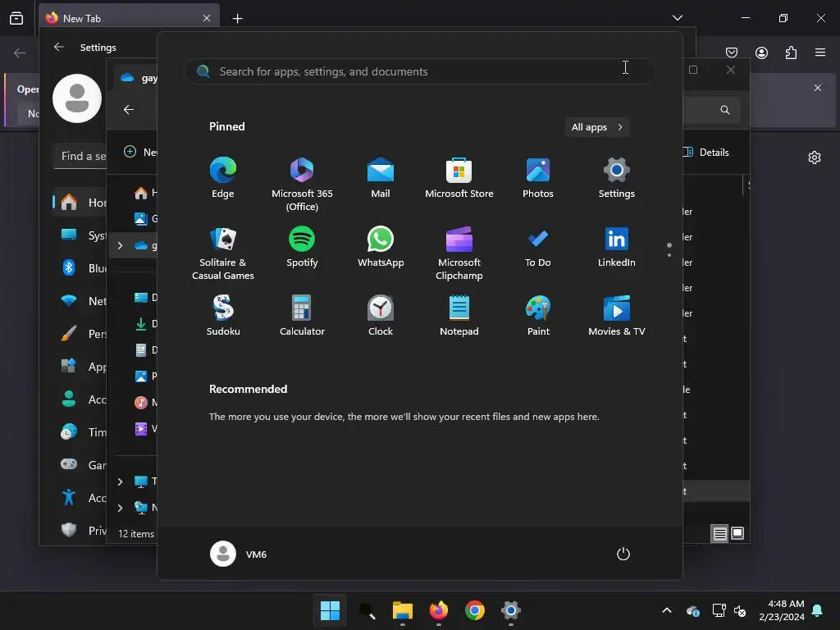The height and width of the screenshot is (630, 840).
Task: Launch Google Chrome from the taskbar
Action: click(475, 610)
